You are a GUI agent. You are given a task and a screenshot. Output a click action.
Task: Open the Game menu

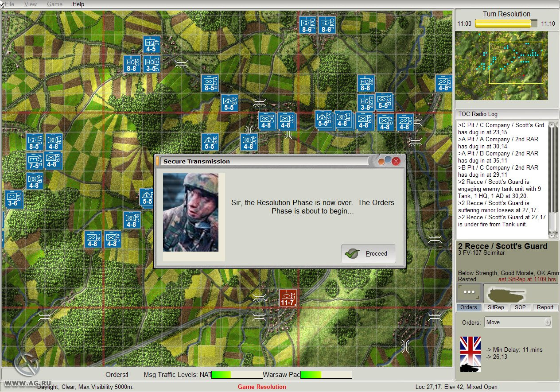(54, 4)
